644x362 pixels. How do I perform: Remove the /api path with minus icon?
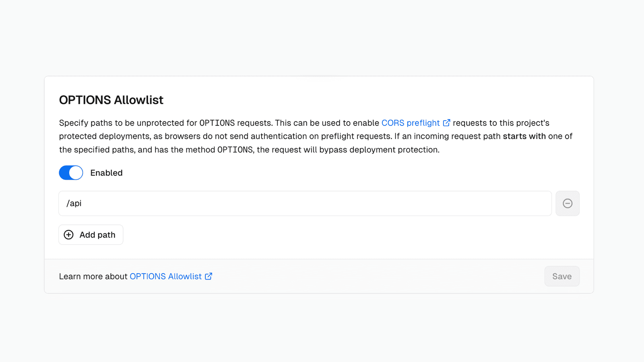point(568,204)
